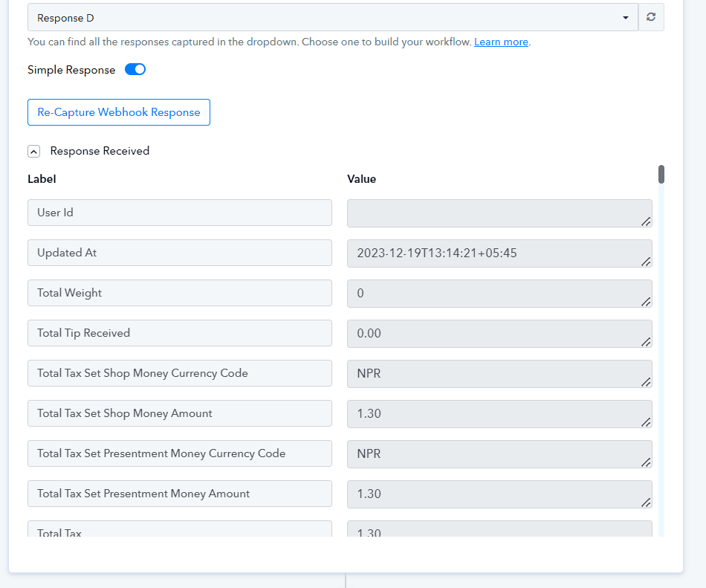Click the Updated At timestamp value
This screenshot has height=588, width=706.
500,253
